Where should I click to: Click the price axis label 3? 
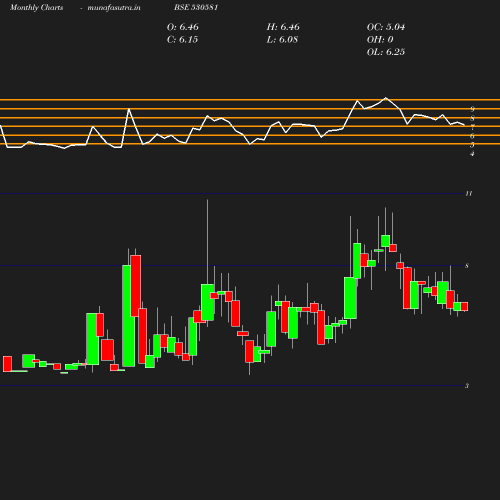tap(467, 386)
